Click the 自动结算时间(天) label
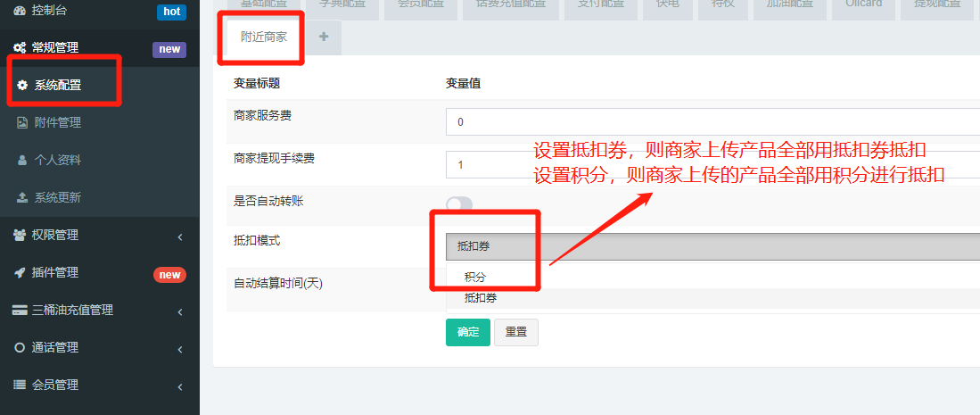Screen dimensions: 980x415 coord(277,283)
